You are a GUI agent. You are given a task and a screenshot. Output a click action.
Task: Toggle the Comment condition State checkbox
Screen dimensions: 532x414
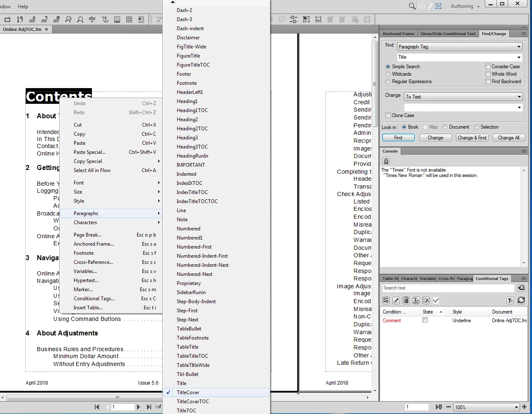coord(425,320)
